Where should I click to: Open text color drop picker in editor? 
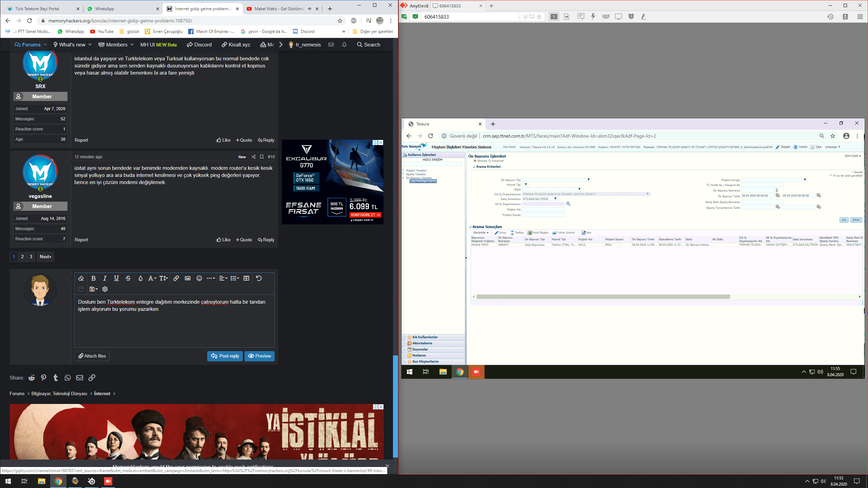[x=140, y=278]
